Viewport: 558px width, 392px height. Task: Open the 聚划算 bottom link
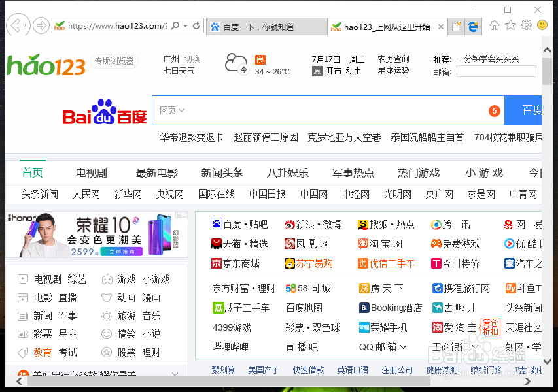[x=223, y=370]
